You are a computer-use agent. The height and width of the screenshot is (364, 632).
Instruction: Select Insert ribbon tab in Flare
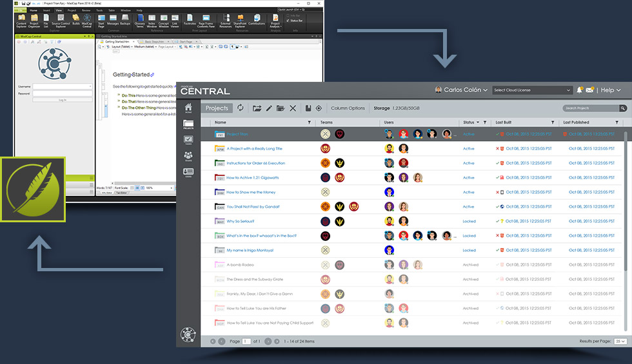pyautogui.click(x=46, y=10)
